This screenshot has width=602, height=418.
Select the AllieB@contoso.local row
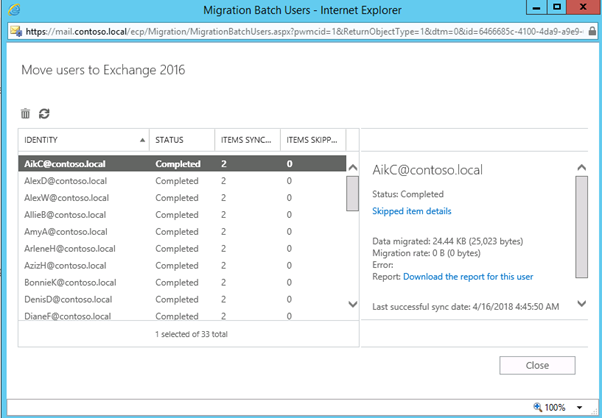(x=182, y=215)
